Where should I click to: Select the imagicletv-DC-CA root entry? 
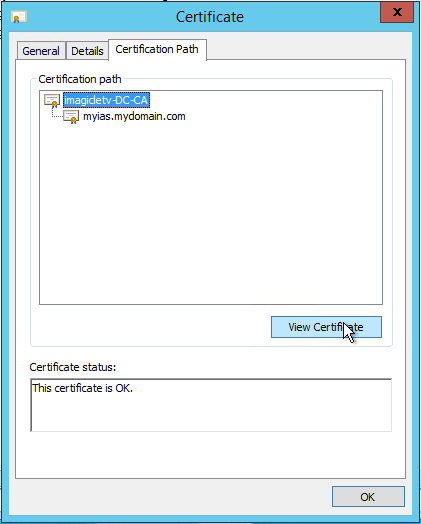pos(106,100)
